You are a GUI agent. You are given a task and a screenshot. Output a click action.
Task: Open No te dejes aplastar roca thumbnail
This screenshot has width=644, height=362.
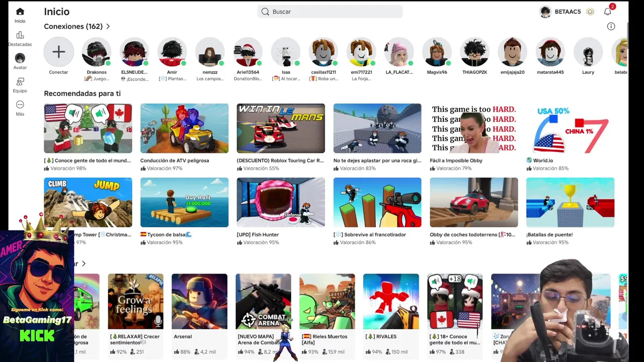tap(377, 128)
